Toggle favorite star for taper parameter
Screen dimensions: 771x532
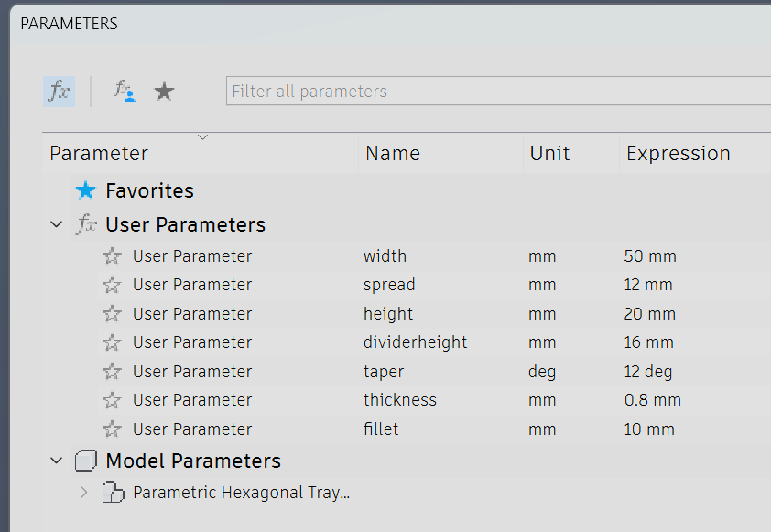(x=112, y=372)
